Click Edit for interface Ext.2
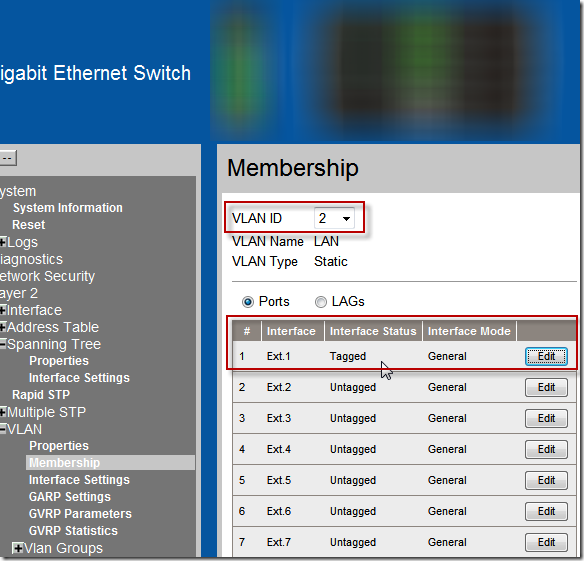 click(x=546, y=387)
